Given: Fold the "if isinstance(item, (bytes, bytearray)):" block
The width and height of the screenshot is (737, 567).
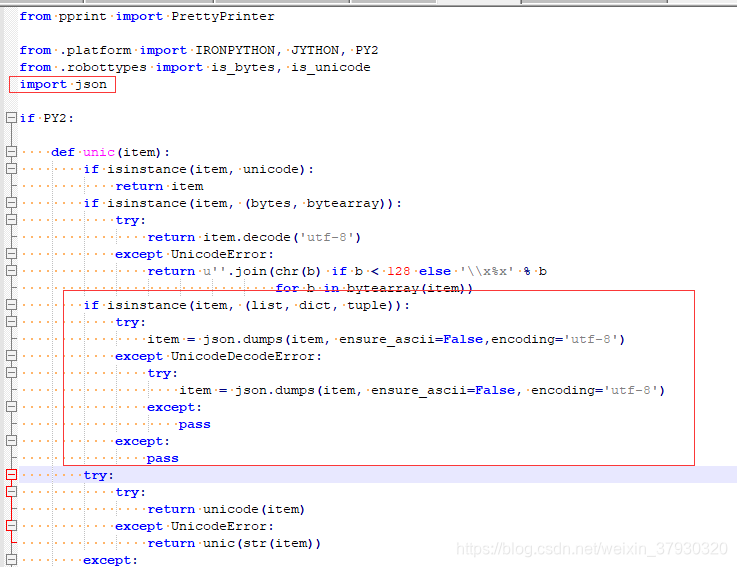Looking at the screenshot, I should 11,203.
